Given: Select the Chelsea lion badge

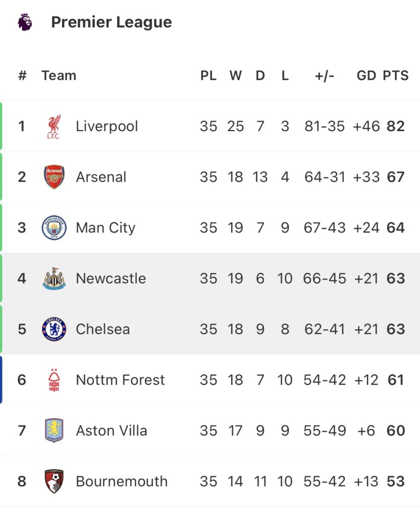Looking at the screenshot, I should pos(54,329).
